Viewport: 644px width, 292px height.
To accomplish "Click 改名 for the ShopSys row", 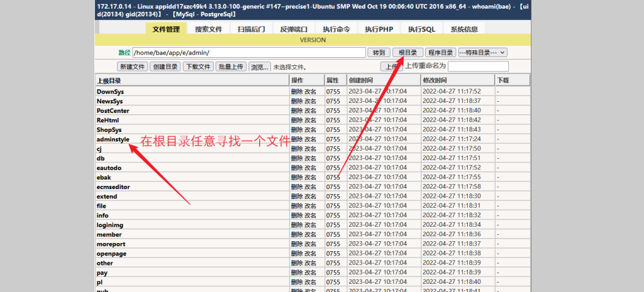I will point(311,129).
